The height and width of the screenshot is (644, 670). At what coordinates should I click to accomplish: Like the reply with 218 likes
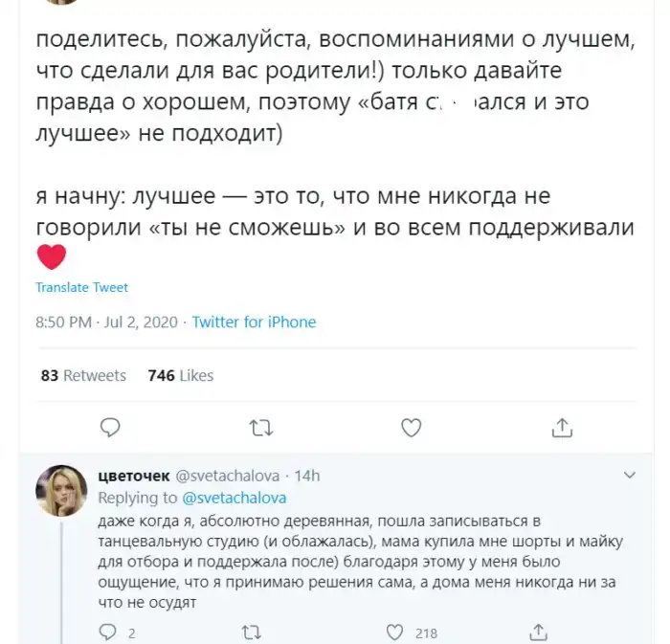click(394, 633)
